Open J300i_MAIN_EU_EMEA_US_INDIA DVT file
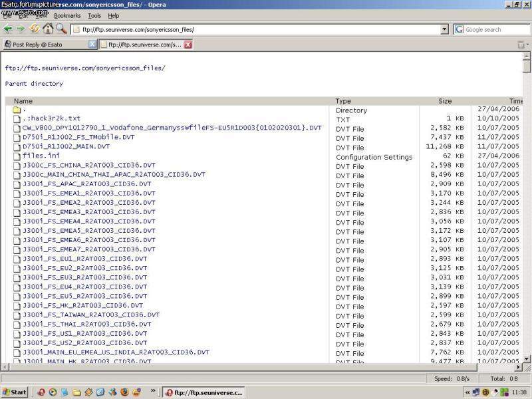 click(116, 352)
